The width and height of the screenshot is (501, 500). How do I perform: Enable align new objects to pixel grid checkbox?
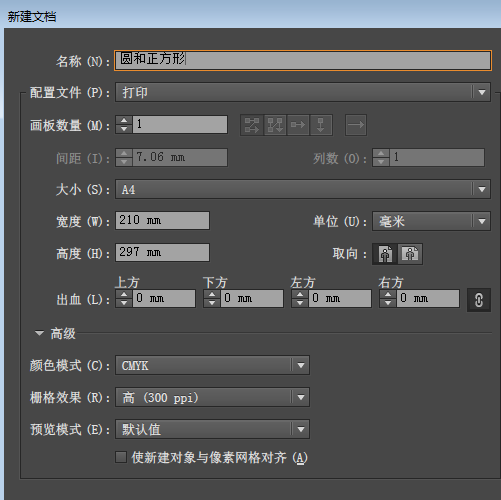(x=121, y=457)
